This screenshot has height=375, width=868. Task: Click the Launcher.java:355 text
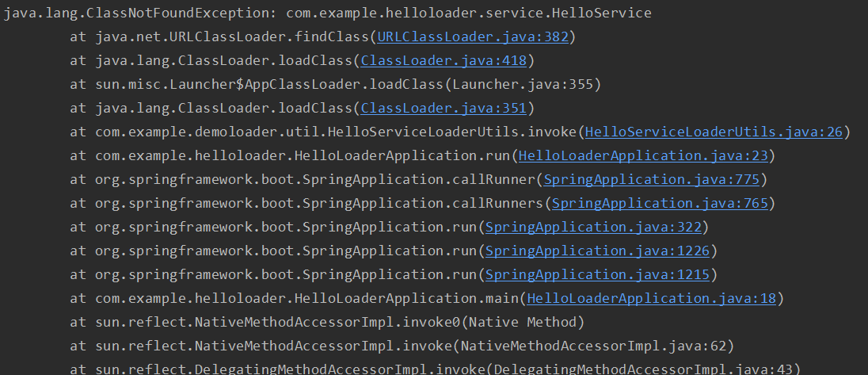pos(523,85)
